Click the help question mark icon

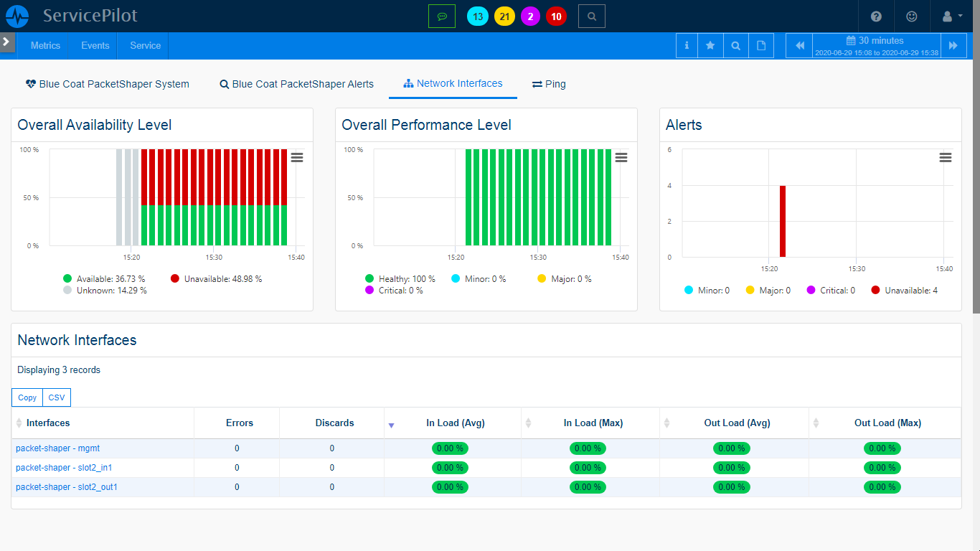(x=876, y=16)
